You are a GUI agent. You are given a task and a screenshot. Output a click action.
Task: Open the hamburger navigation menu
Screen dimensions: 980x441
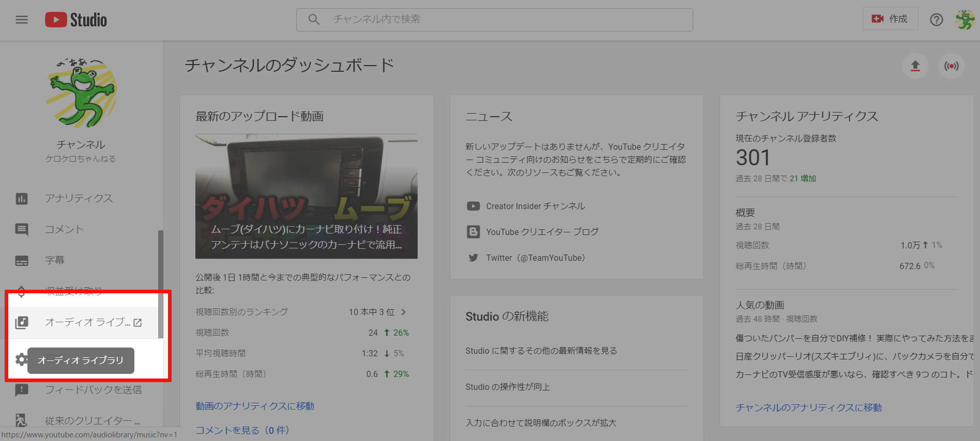pos(21,20)
